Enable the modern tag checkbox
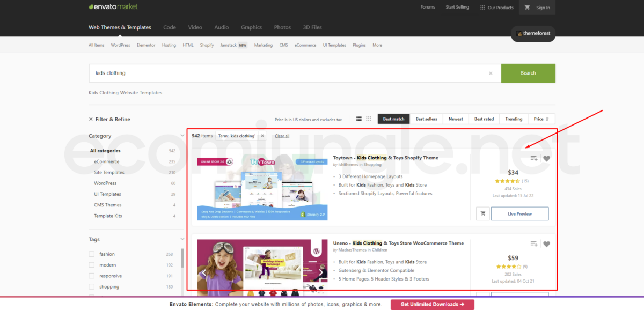 pyautogui.click(x=92, y=265)
